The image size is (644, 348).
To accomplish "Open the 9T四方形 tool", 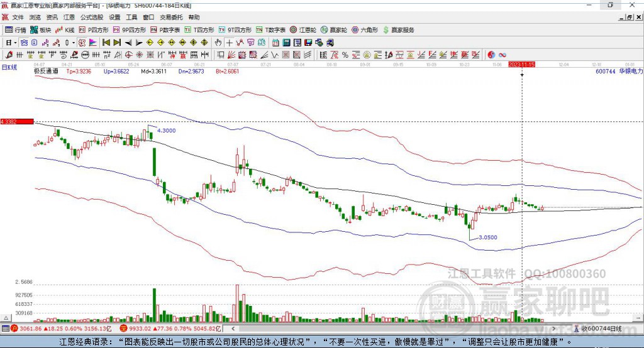I will coord(235,30).
